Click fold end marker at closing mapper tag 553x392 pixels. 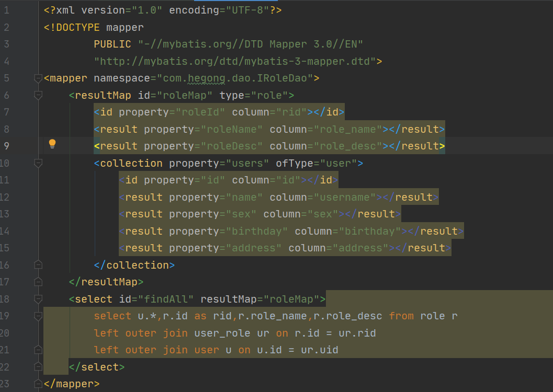click(x=38, y=384)
